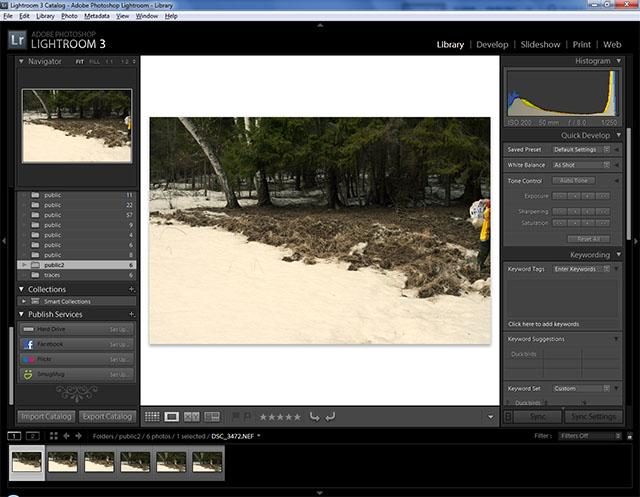
Task: Open the Library menu
Action: 45,16
